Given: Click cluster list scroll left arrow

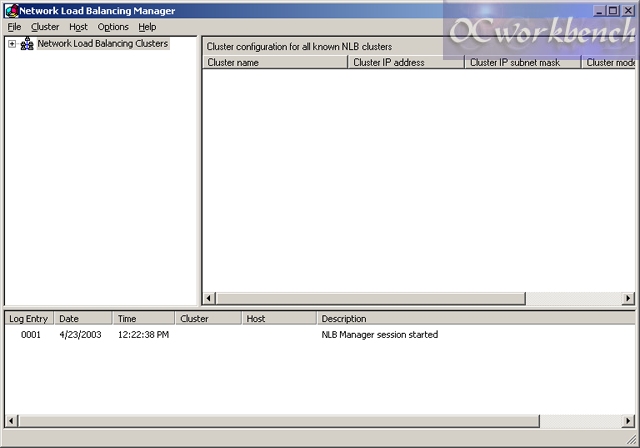Looking at the screenshot, I should (209, 298).
